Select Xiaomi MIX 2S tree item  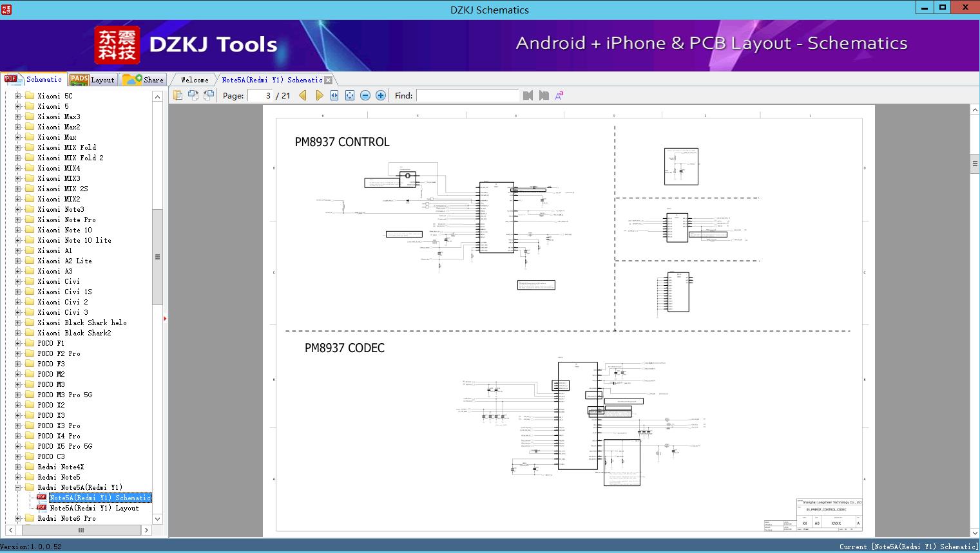point(62,189)
